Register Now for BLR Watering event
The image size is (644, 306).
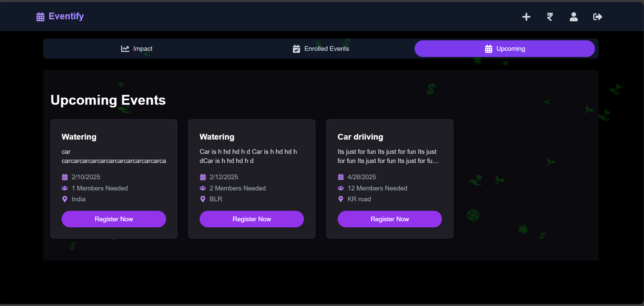tap(252, 219)
